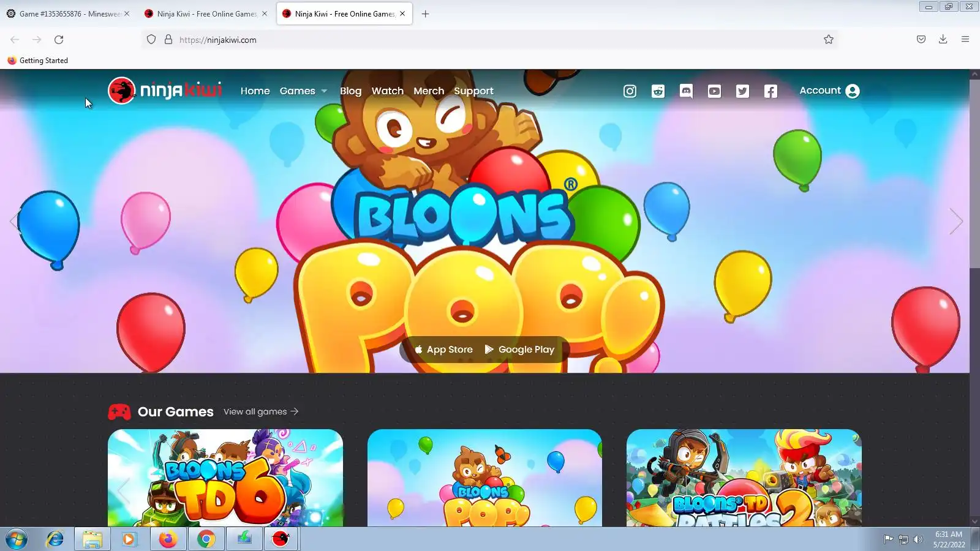
Task: Show the next banner slide
Action: (x=956, y=221)
